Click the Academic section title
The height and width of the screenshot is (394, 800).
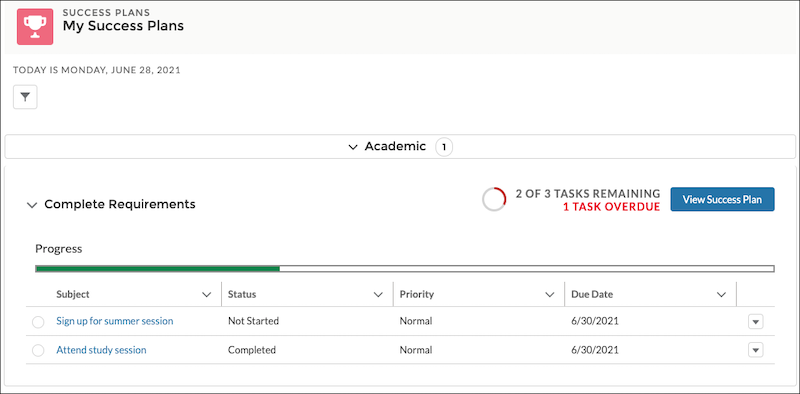click(x=395, y=146)
